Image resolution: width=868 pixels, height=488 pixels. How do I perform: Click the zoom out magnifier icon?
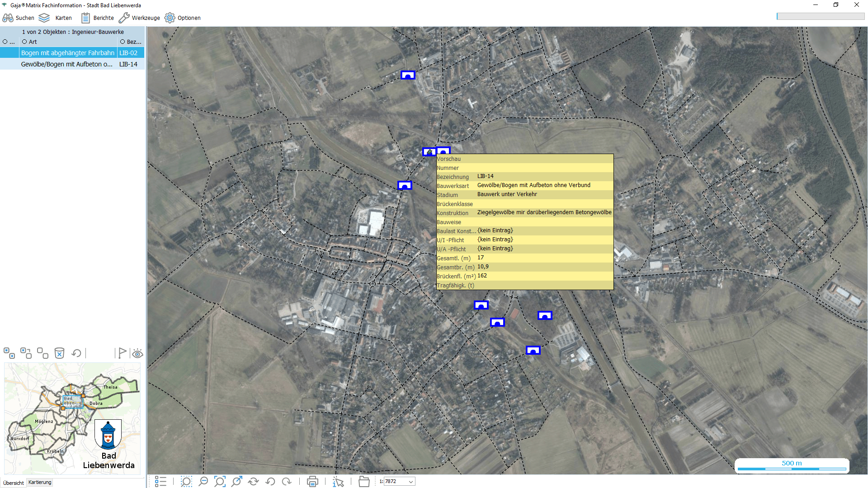click(x=203, y=482)
